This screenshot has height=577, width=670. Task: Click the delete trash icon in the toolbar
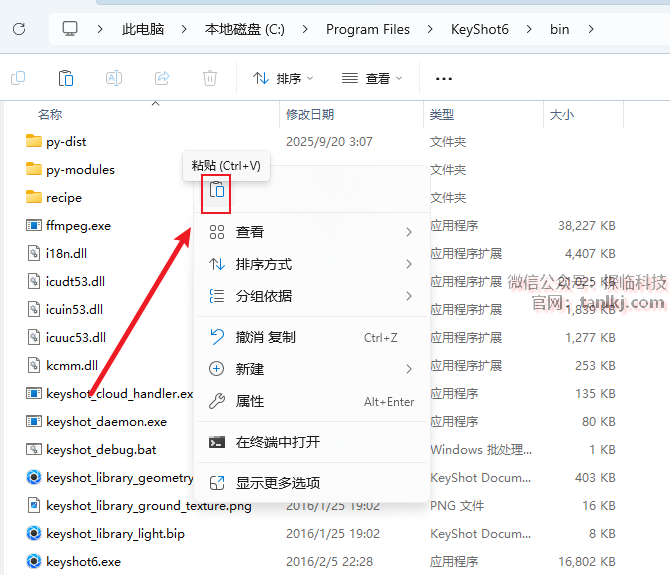click(x=210, y=78)
